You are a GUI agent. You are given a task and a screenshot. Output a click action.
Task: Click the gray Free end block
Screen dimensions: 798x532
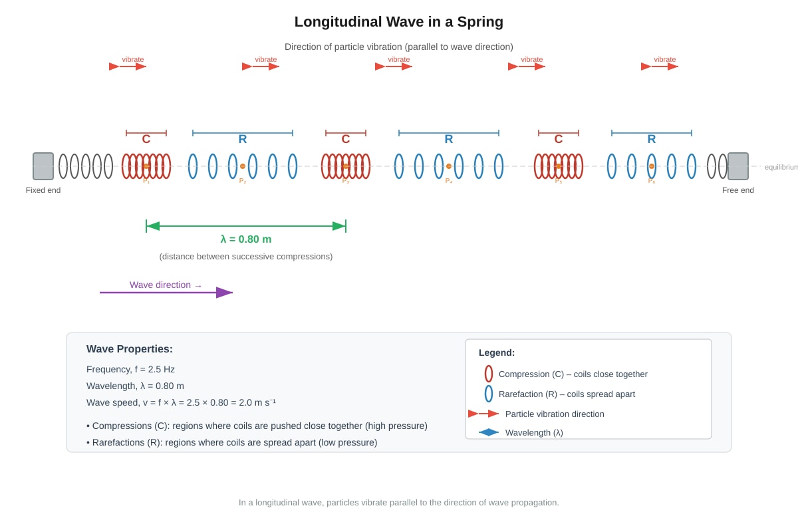coord(738,166)
